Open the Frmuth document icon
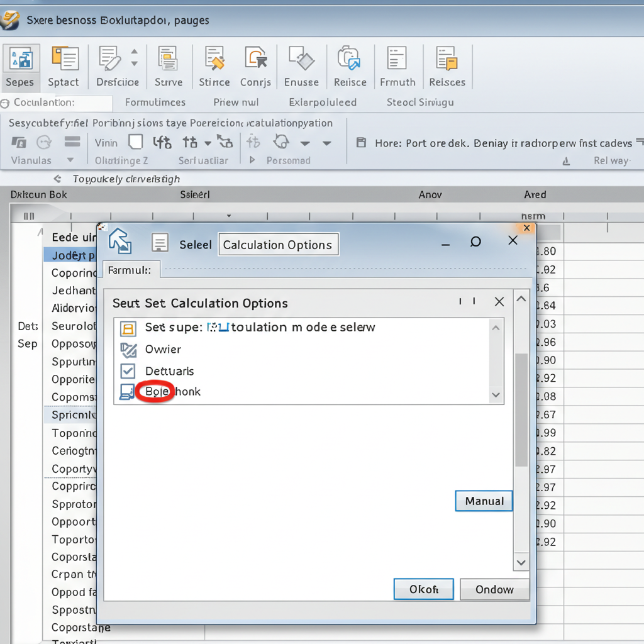The image size is (644, 644). point(397,57)
